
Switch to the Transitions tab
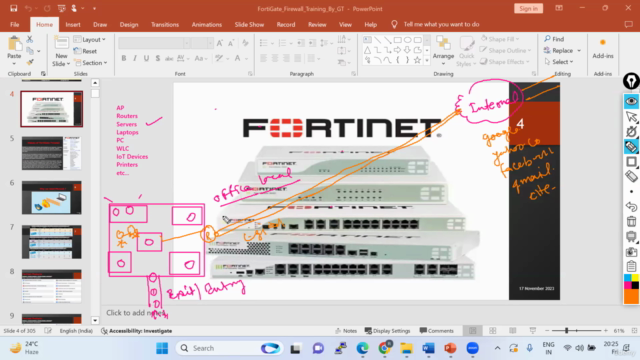[x=165, y=24]
